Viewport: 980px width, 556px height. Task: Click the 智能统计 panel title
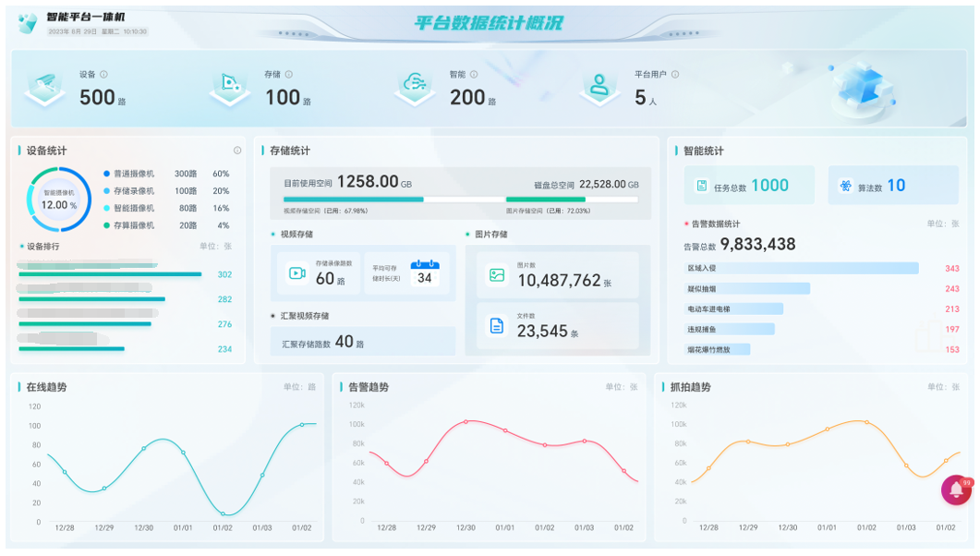704,151
